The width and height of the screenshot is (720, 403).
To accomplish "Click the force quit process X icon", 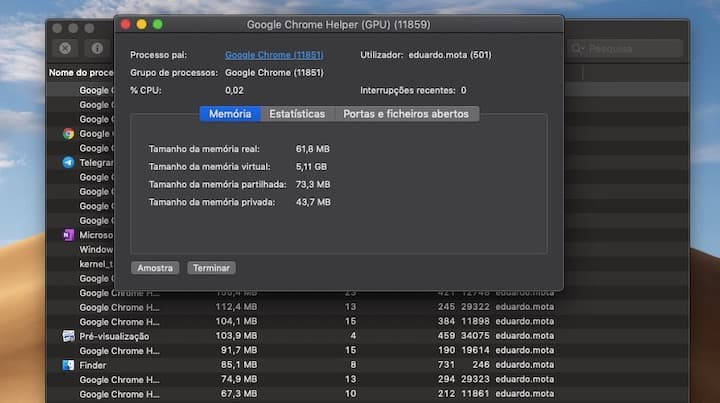I will click(65, 48).
